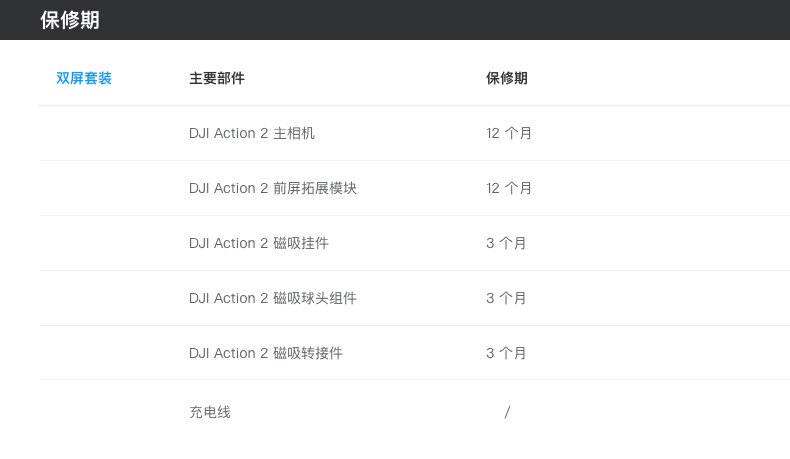This screenshot has width=790, height=459.
Task: Select the DJI Action 2 磁吸转接件 row
Action: tap(415, 353)
